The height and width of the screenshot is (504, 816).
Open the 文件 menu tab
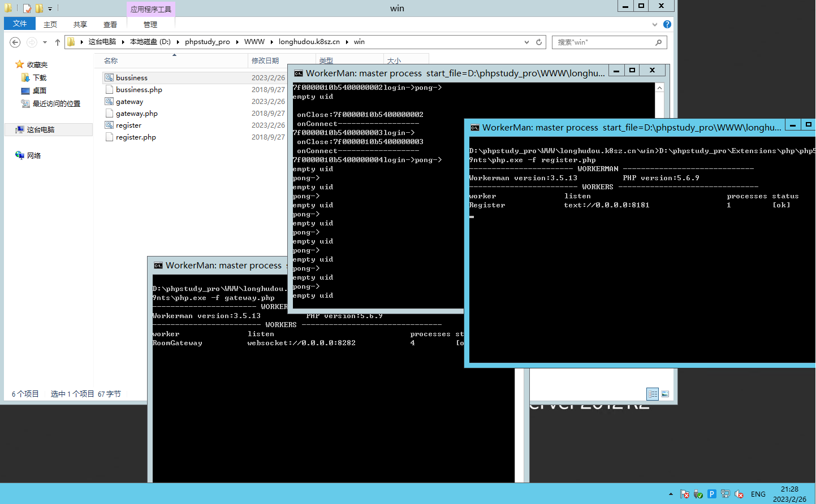tap(20, 24)
